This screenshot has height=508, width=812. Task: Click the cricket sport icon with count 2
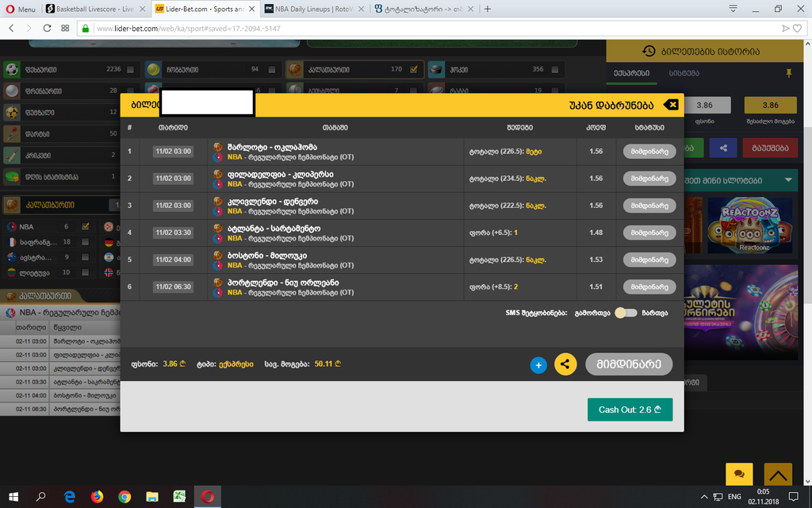coord(12,155)
